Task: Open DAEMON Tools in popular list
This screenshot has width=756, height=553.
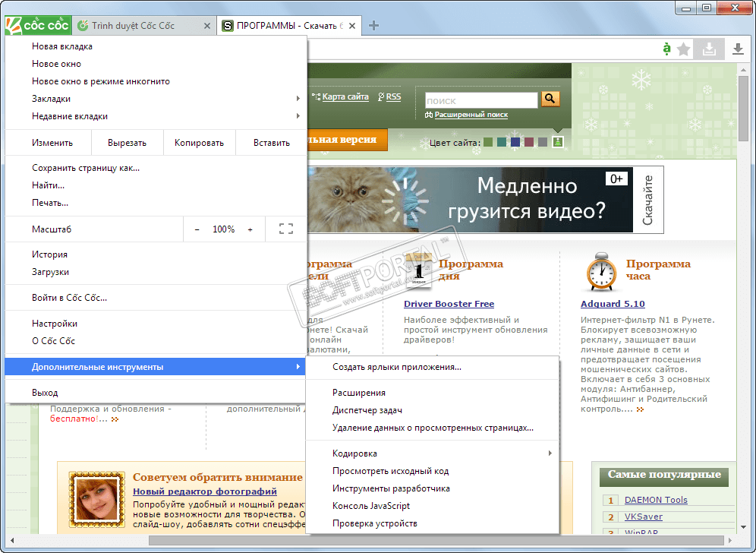Action: pyautogui.click(x=656, y=500)
